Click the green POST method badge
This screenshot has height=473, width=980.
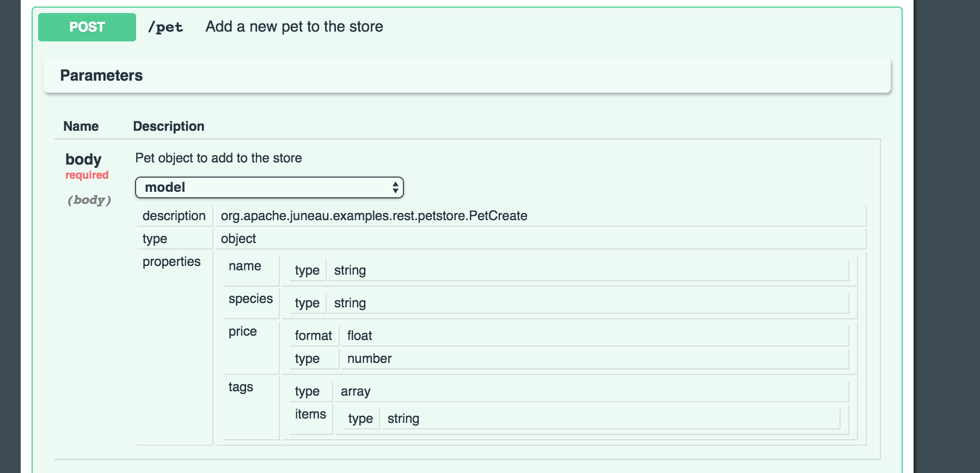pos(87,27)
